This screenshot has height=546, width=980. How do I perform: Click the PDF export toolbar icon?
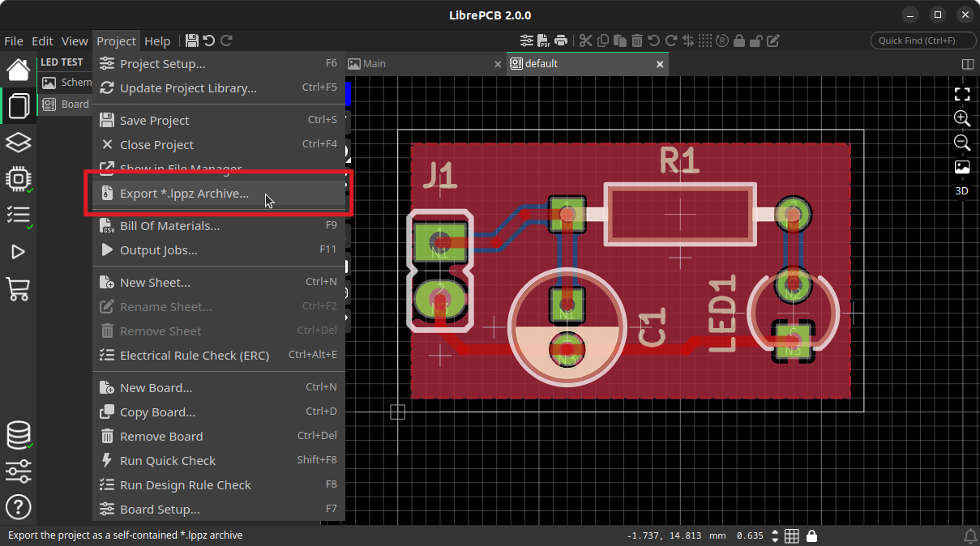click(544, 41)
